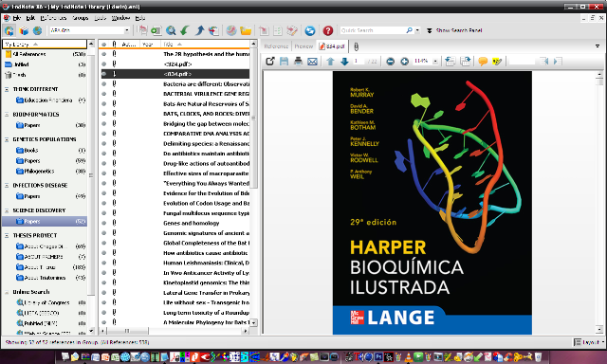607x364 pixels.
Task: Open the File menu
Action: tap(17, 18)
